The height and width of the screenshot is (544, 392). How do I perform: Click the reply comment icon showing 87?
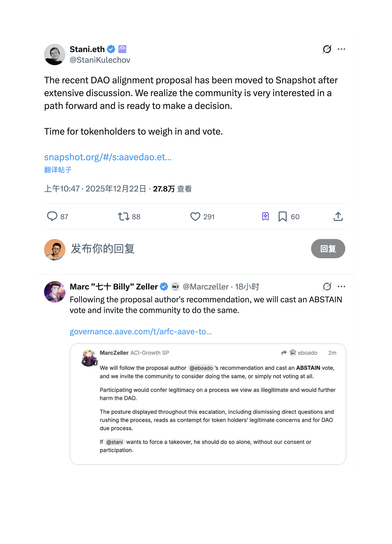tap(52, 216)
